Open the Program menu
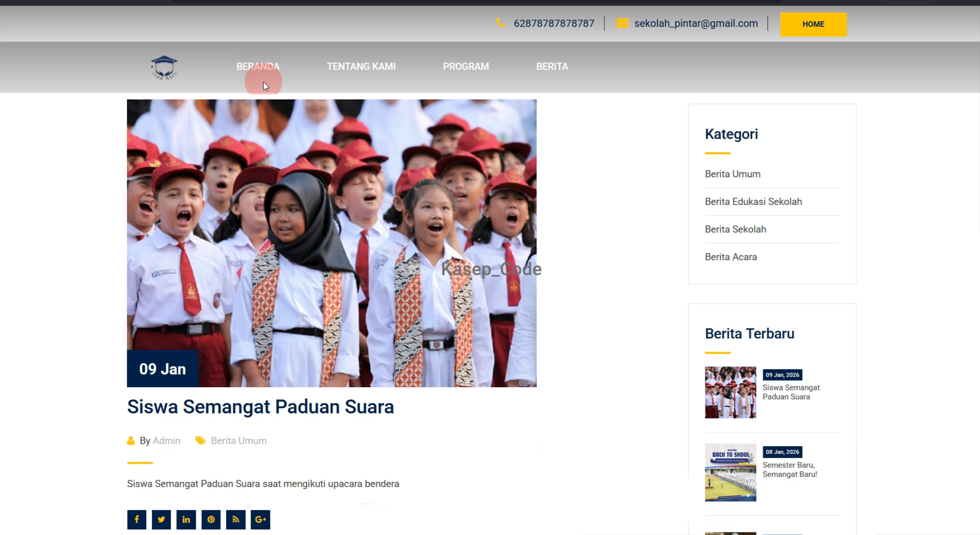The image size is (980, 535). (466, 66)
